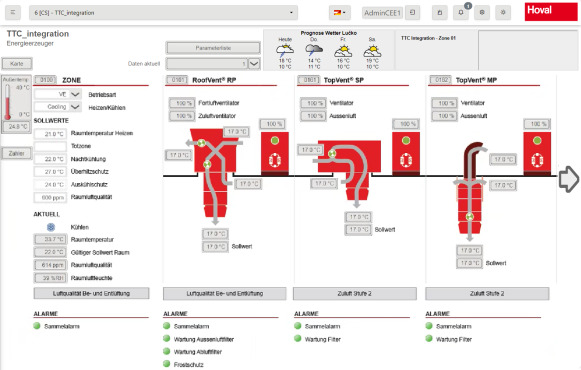Go to next units with right arrow
The width and height of the screenshot is (581, 370).
(569, 179)
